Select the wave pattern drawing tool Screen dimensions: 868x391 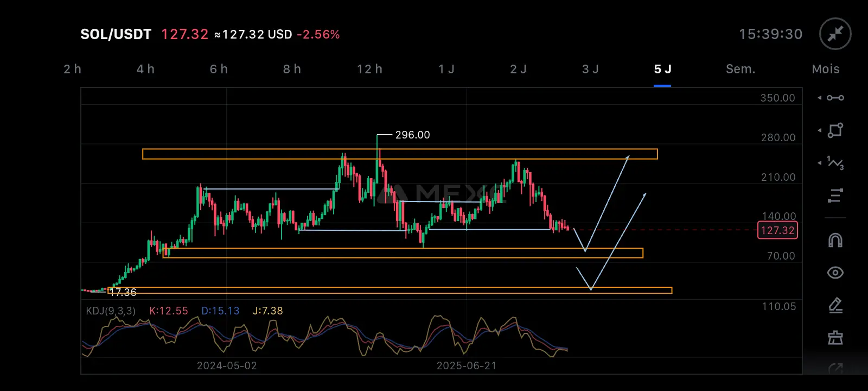coord(835,163)
